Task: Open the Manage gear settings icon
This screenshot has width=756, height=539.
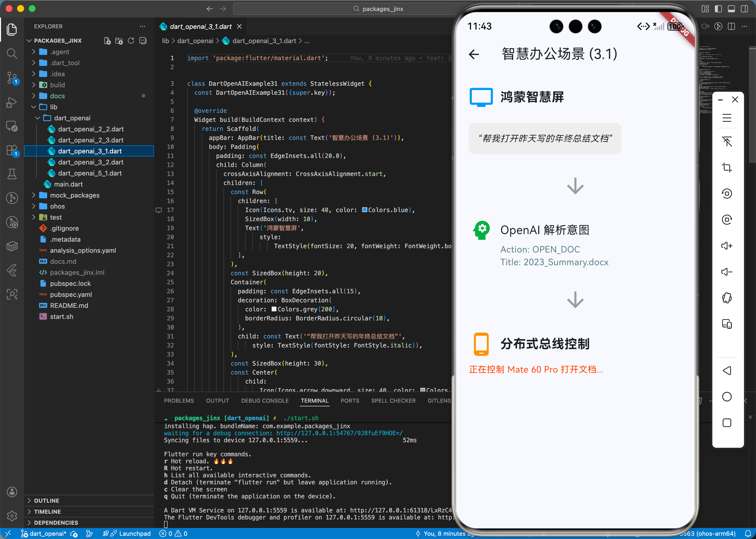Action: 12,515
